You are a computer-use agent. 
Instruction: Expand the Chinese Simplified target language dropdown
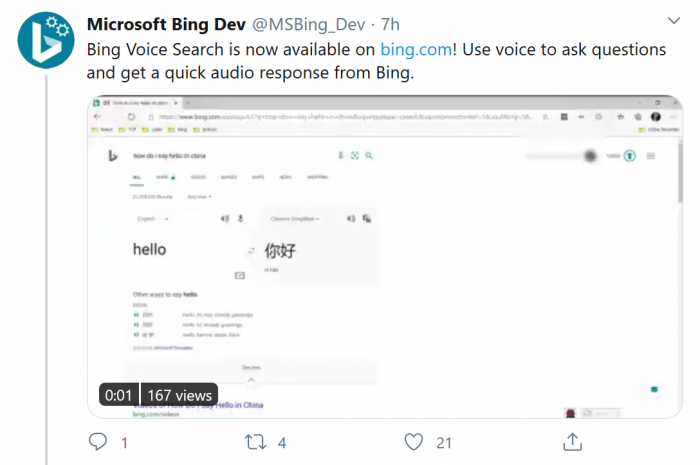pyautogui.click(x=295, y=218)
